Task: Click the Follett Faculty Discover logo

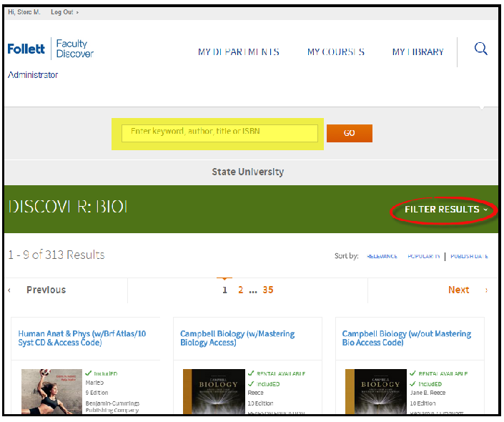Action: click(51, 49)
